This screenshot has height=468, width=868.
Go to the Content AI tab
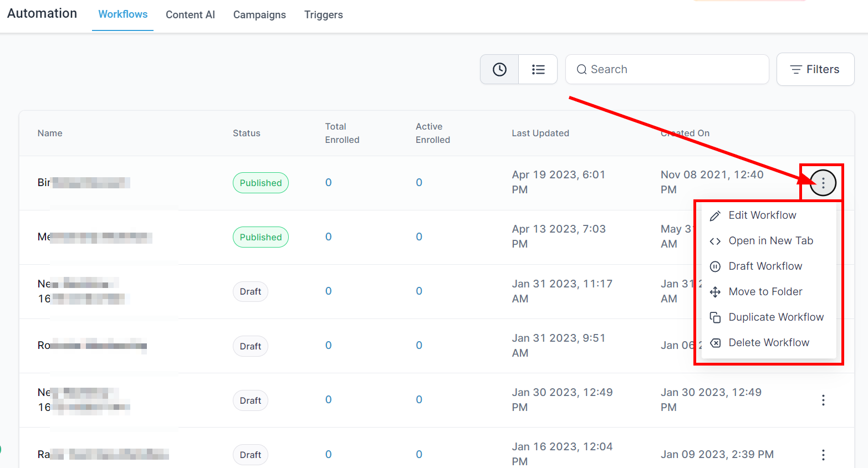[x=190, y=15]
